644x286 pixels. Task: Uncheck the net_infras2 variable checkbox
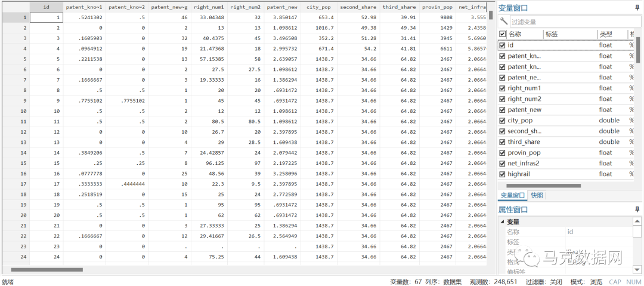(502, 163)
